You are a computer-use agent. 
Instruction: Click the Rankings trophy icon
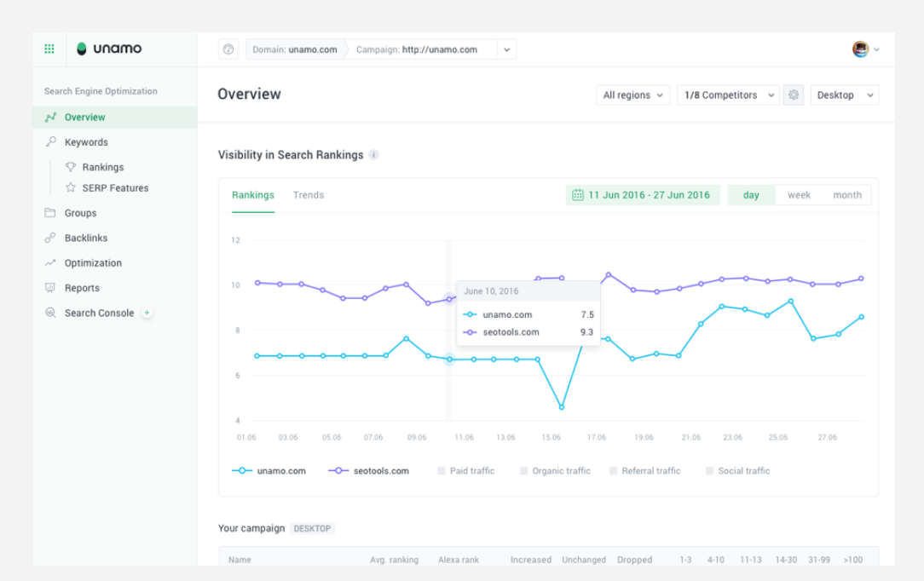[x=71, y=167]
